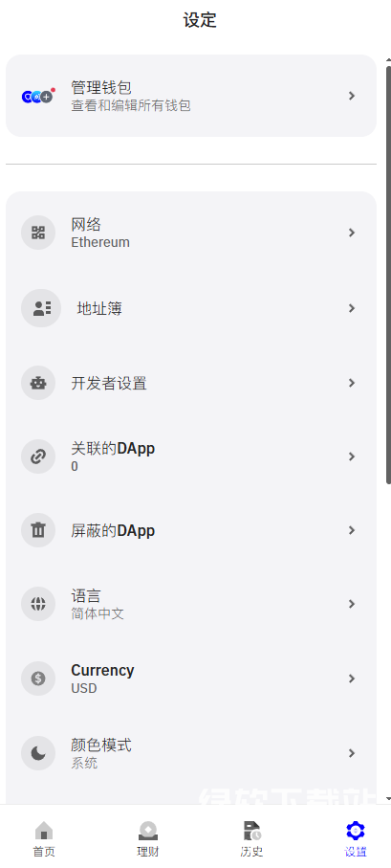Image resolution: width=391 pixels, height=868 pixels.
Task: Open the 设置 tab in bottom bar
Action: pos(356,838)
